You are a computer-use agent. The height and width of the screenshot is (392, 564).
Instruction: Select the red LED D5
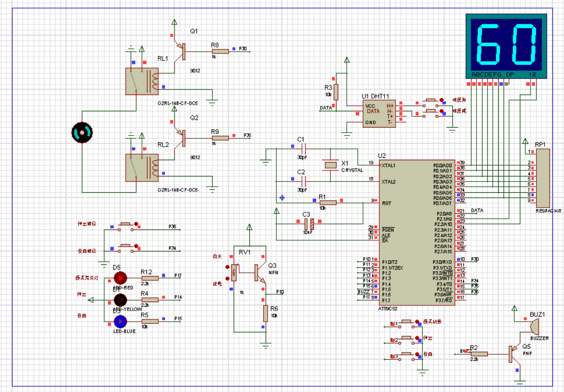point(120,278)
